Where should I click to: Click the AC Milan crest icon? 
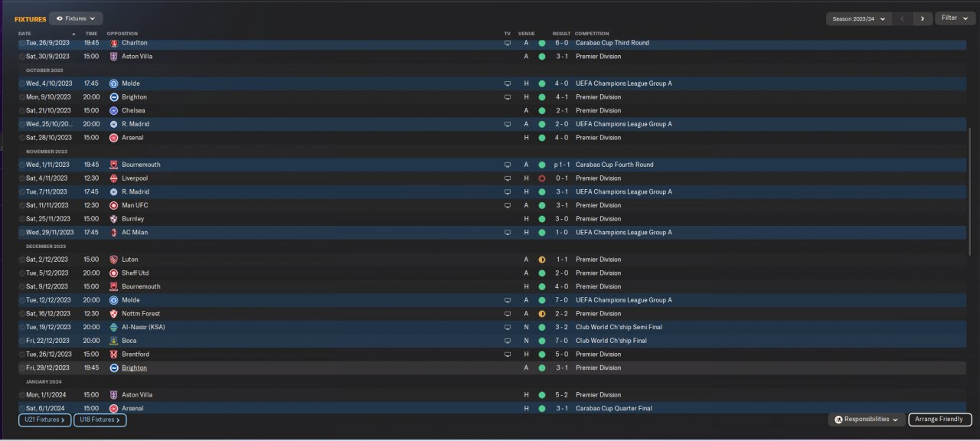point(113,233)
